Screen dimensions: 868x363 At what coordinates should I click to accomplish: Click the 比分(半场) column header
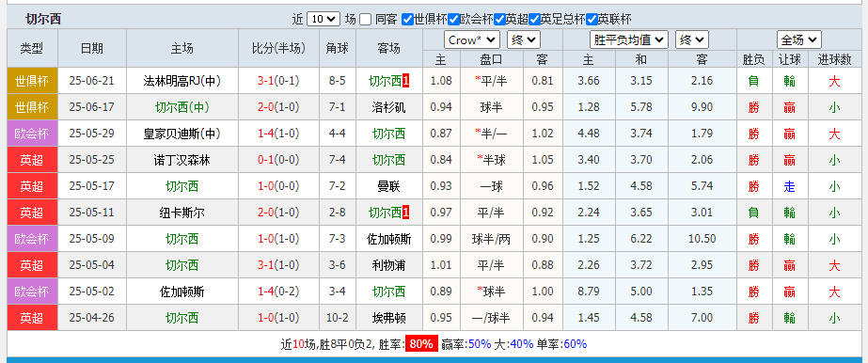click(x=278, y=48)
